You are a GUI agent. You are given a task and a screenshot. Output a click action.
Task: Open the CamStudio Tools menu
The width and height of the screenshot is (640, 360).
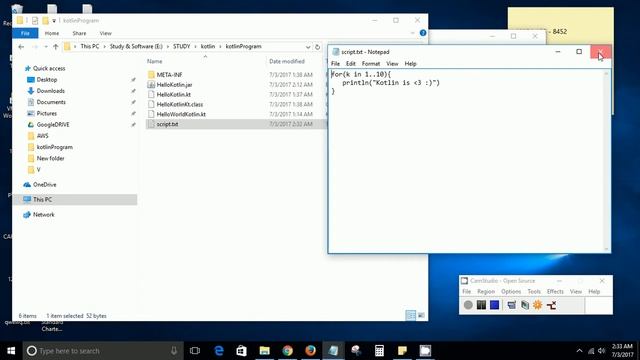[534, 291]
